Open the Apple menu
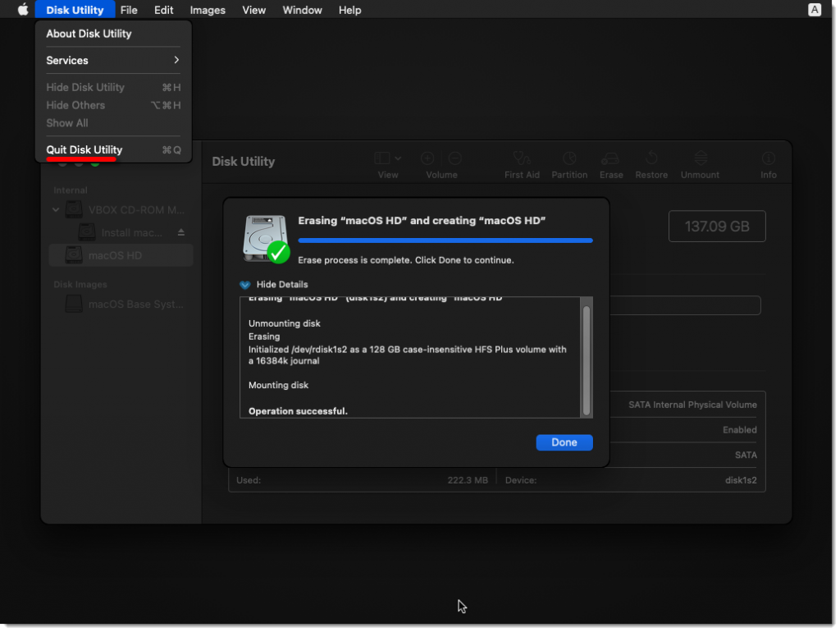Screen dimensions: 840x632 tap(22, 10)
